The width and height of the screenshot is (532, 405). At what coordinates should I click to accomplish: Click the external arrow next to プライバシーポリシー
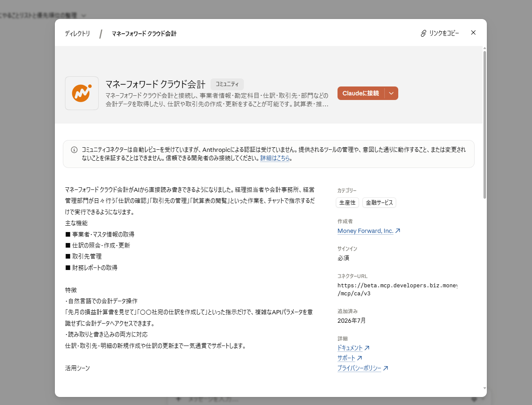tap(386, 368)
